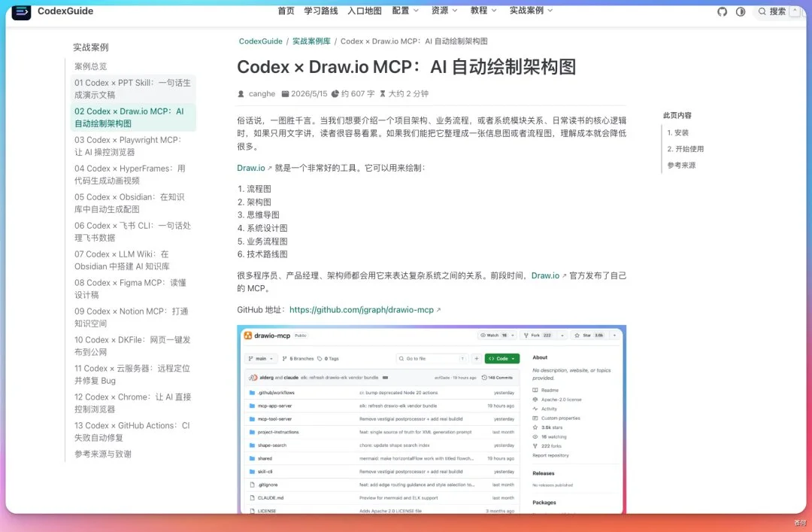Click the page title Codex × Draw.io MCP heading
Image resolution: width=812 pixels, height=532 pixels.
(x=407, y=67)
